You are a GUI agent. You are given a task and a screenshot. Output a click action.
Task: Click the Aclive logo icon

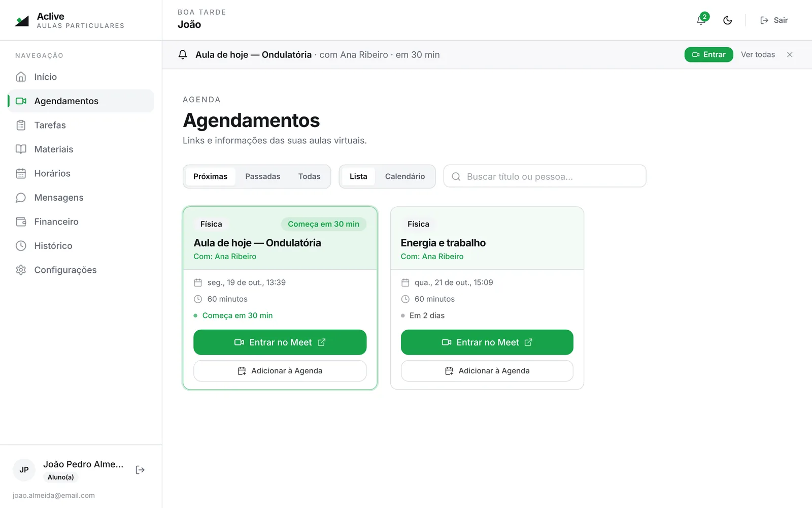pyautogui.click(x=22, y=21)
